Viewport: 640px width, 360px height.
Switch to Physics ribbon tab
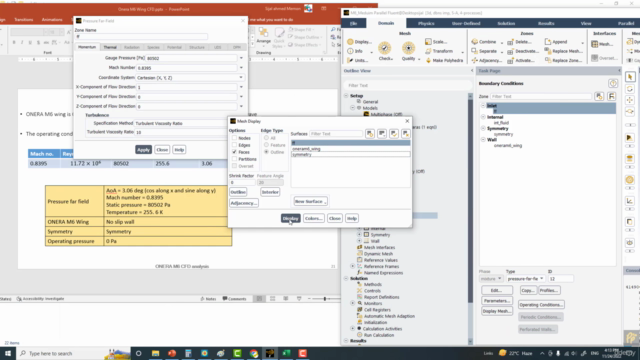pyautogui.click(x=426, y=24)
